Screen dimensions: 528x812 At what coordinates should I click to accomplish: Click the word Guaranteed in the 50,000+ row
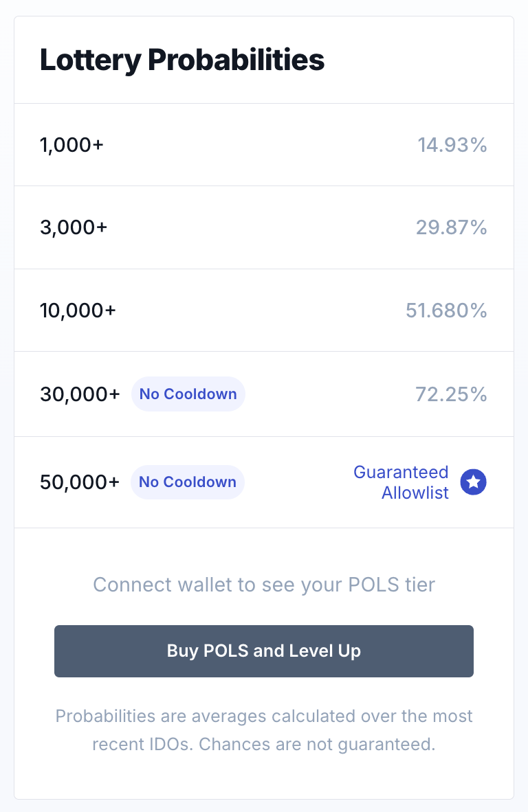(401, 473)
